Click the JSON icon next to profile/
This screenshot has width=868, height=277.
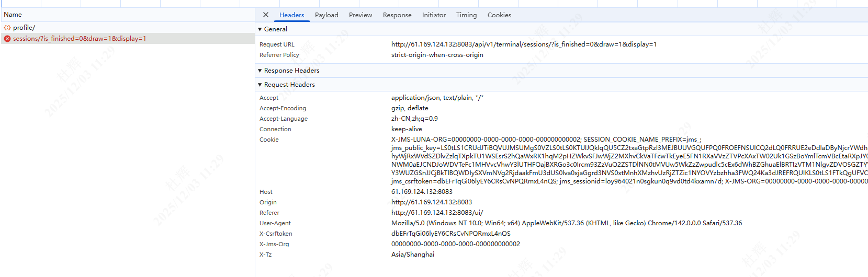pyautogui.click(x=7, y=28)
